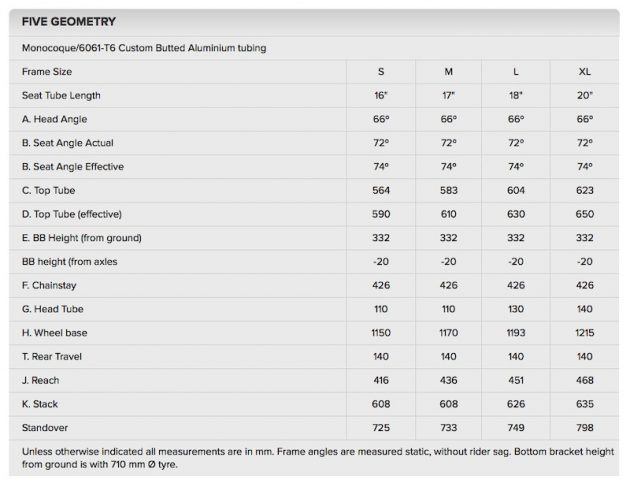Select the standover value 733
Image resolution: width=630 pixels, height=487 pixels.
[448, 428]
